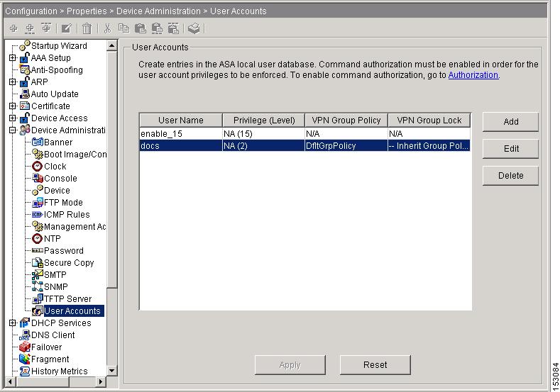Image resolution: width=560 pixels, height=392 pixels.
Task: Click the Banner icon in tree
Action: pyautogui.click(x=37, y=142)
